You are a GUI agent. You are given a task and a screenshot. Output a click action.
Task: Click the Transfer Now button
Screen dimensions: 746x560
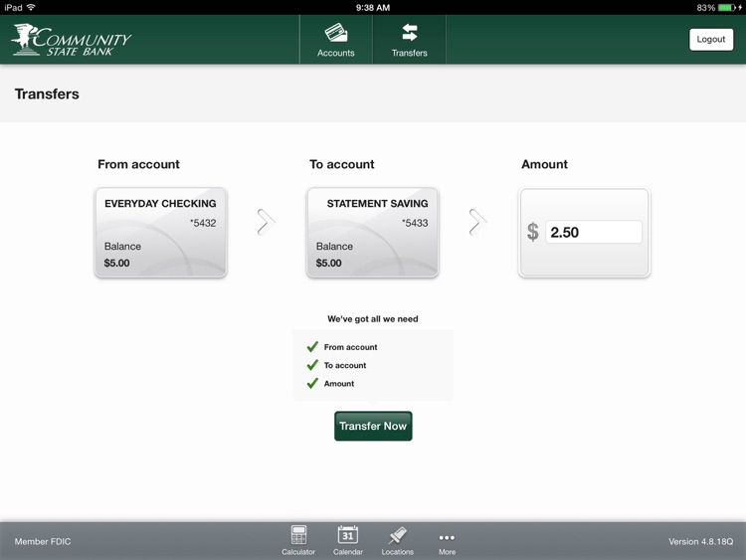(x=373, y=426)
